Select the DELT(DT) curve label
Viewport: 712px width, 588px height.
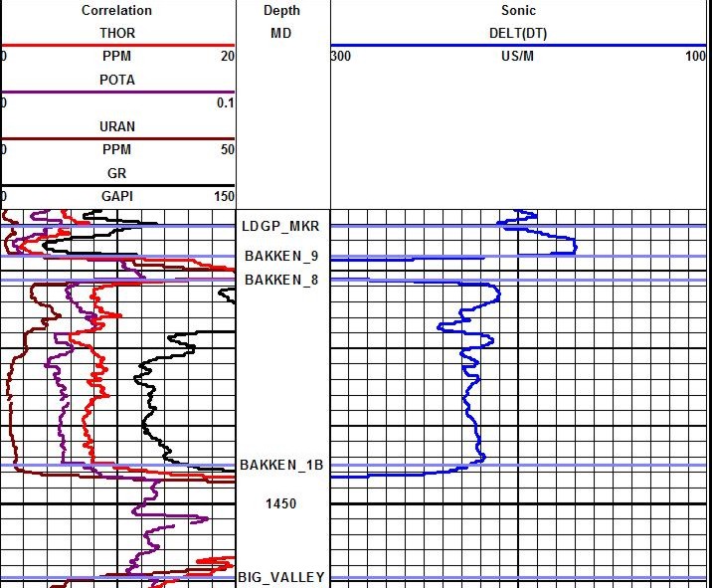point(518,33)
